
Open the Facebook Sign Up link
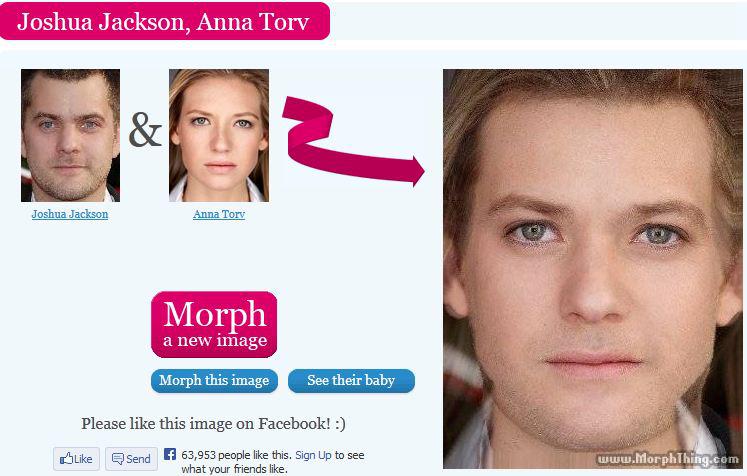coord(313,455)
